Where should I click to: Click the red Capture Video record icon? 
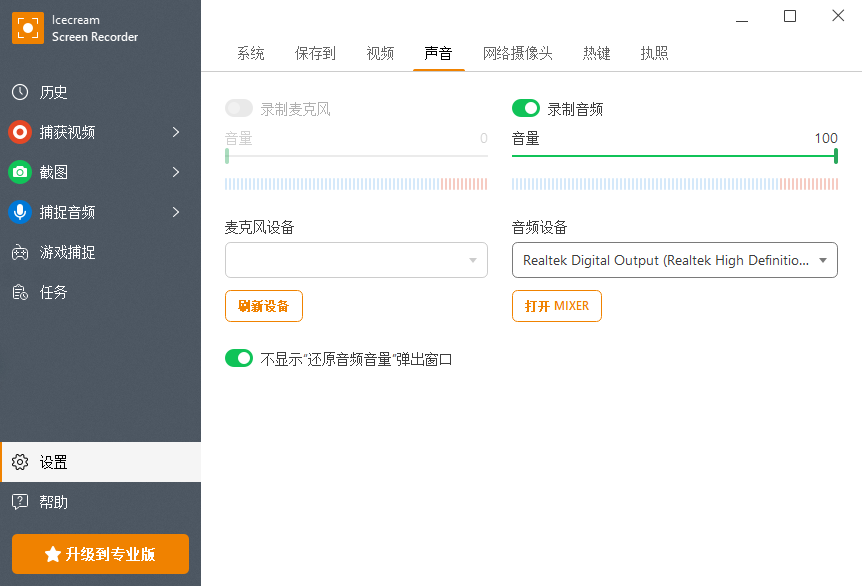click(20, 132)
